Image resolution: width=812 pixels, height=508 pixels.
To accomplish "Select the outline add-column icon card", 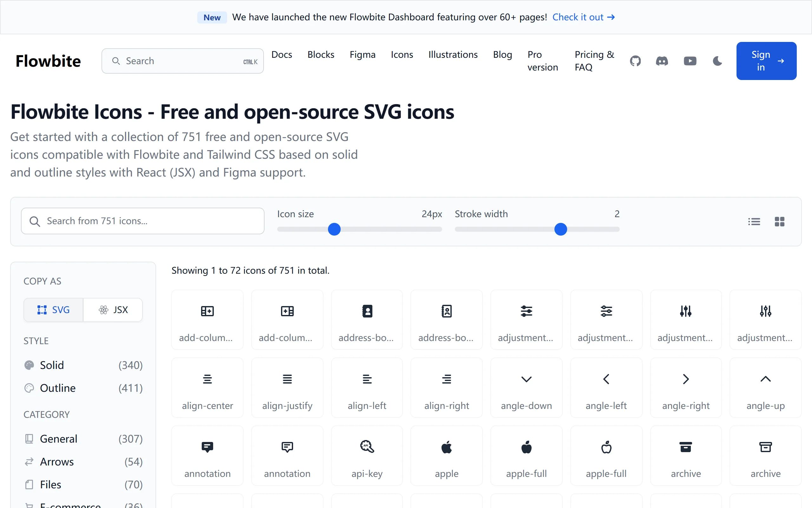I will (287, 319).
